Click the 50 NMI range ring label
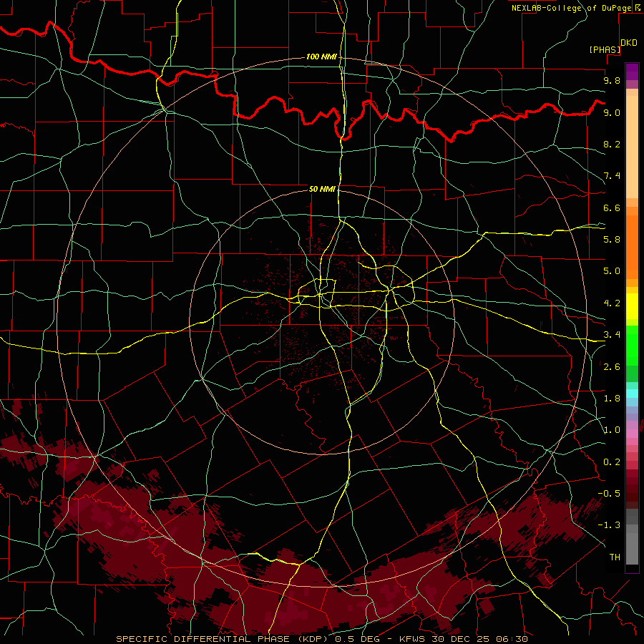Viewport: 644px width, 644px height. pos(322,189)
